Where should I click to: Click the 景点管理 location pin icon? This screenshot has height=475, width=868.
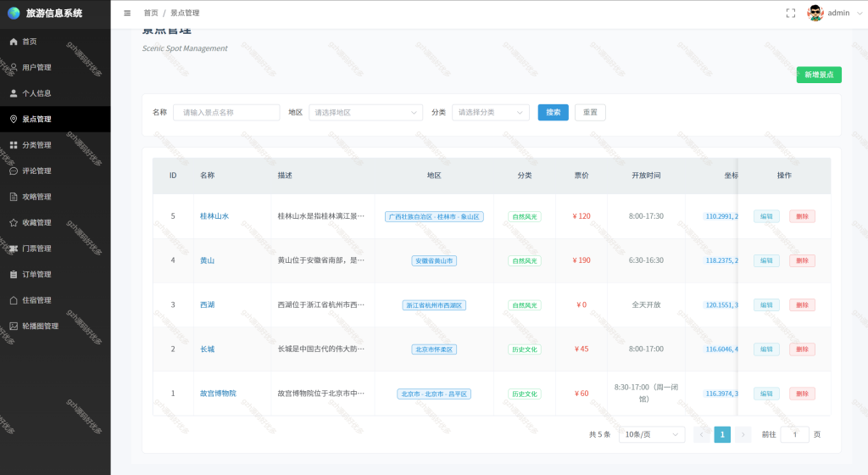pyautogui.click(x=14, y=119)
